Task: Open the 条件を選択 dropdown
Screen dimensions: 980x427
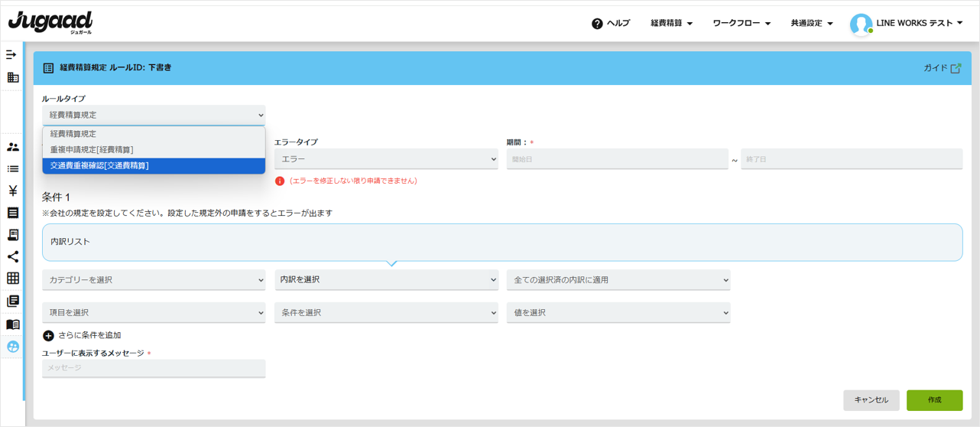Action: coord(386,313)
